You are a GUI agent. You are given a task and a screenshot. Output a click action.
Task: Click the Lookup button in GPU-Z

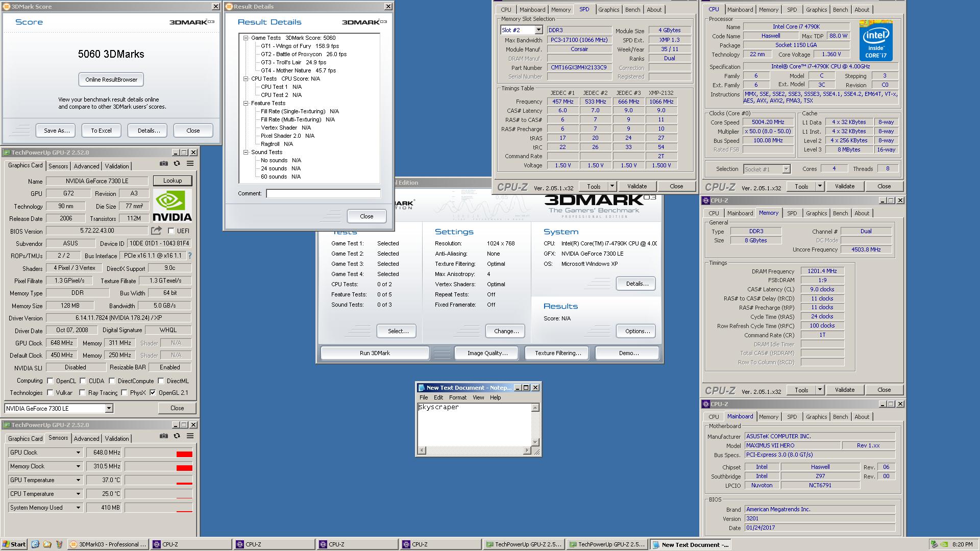click(173, 181)
